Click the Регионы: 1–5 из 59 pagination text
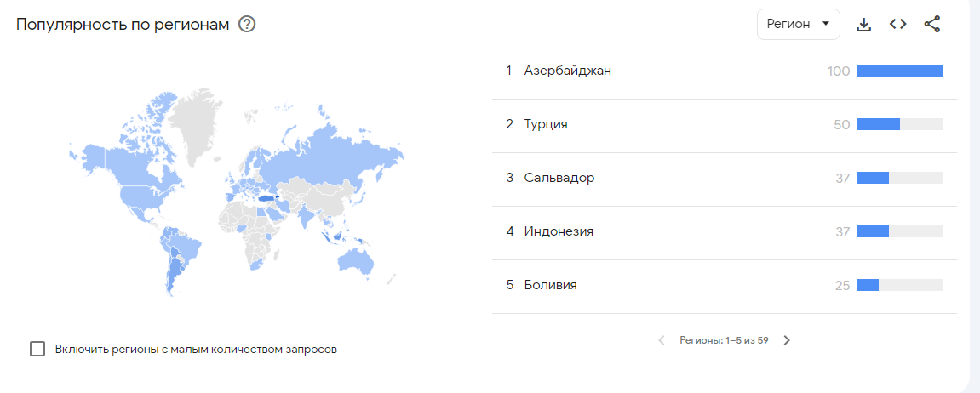 point(724,340)
